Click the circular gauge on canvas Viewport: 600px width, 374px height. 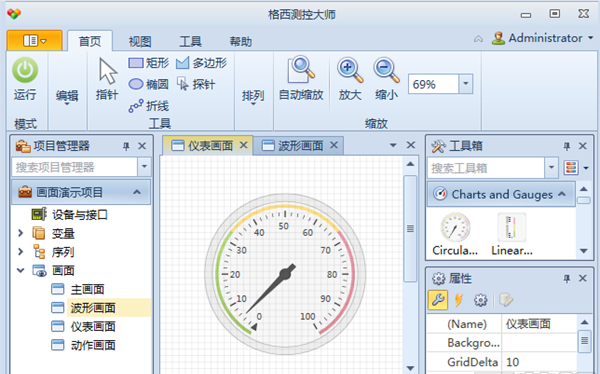(285, 274)
